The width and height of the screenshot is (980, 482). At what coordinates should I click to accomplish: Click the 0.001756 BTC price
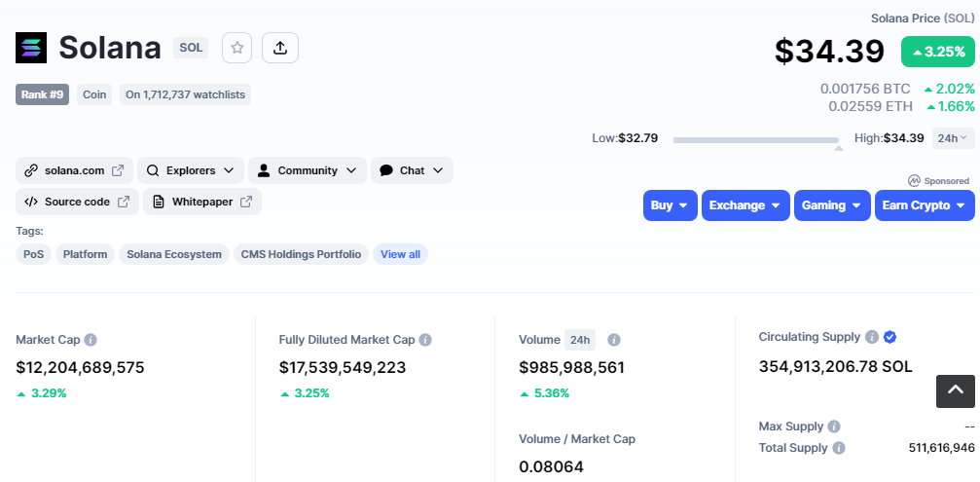pos(865,90)
